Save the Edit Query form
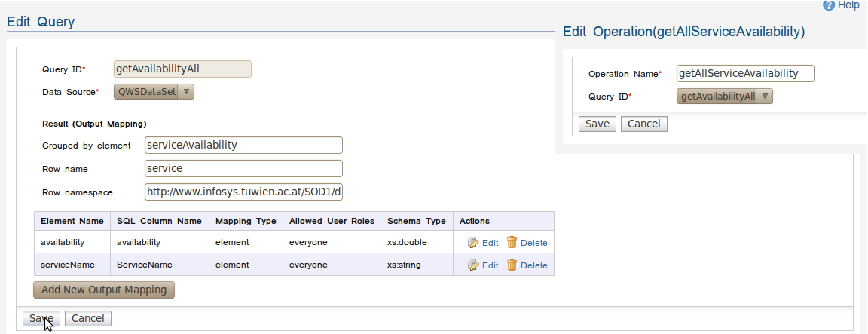This screenshot has width=868, height=334. click(41, 318)
